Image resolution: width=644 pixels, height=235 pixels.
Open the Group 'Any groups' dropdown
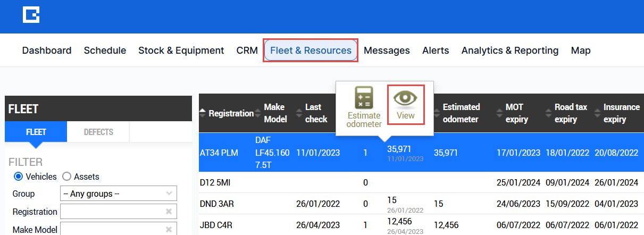coord(118,194)
